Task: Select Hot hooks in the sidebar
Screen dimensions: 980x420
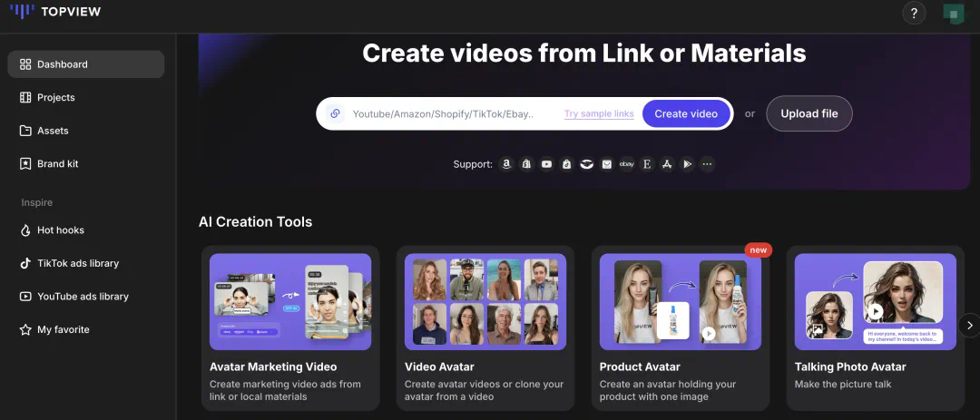Action: point(60,230)
